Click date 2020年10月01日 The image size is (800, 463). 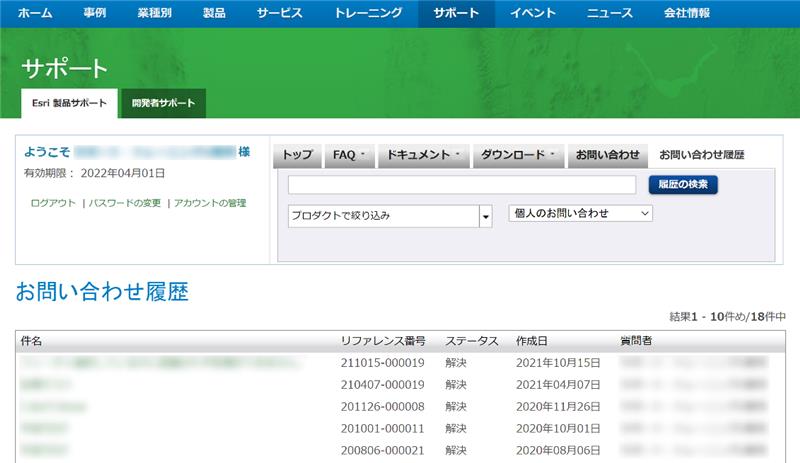click(x=558, y=429)
